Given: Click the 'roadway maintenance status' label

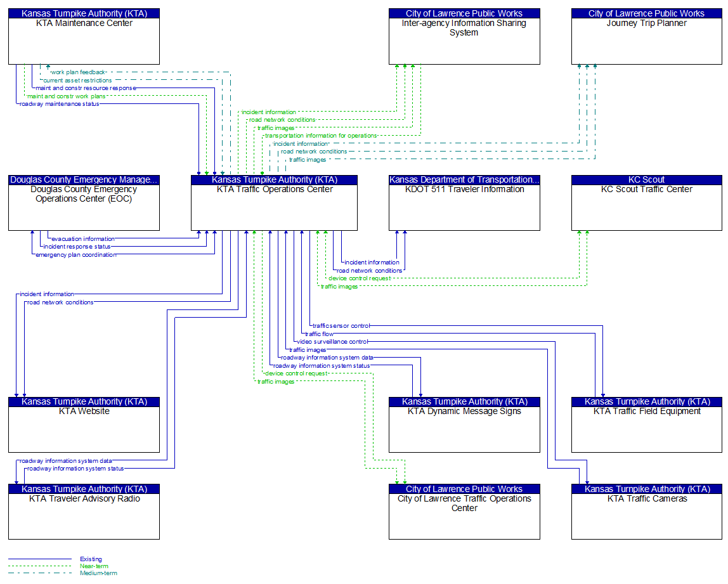Looking at the screenshot, I should click(x=60, y=104).
